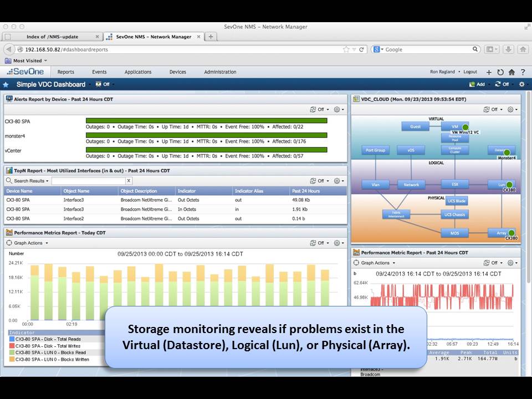
Task: Click Disk Total Reads blue legend swatch
Action: [x=12, y=339]
